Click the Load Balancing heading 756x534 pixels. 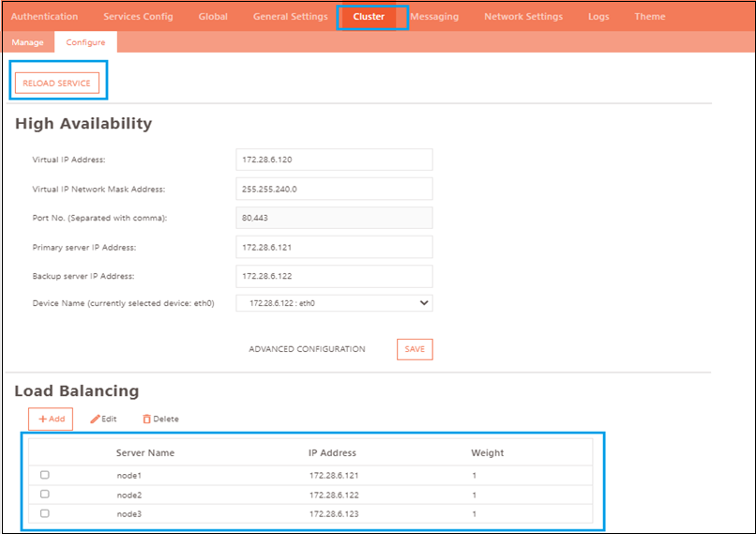click(x=77, y=390)
